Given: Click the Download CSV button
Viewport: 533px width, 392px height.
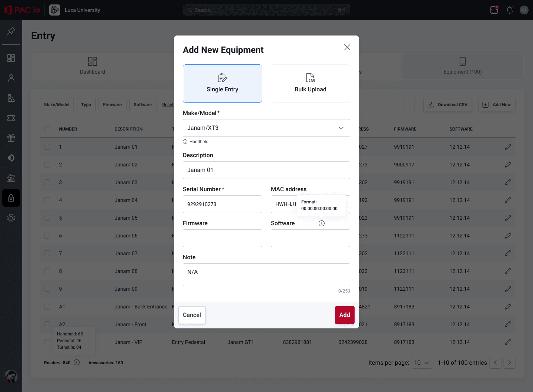Looking at the screenshot, I should [447, 105].
